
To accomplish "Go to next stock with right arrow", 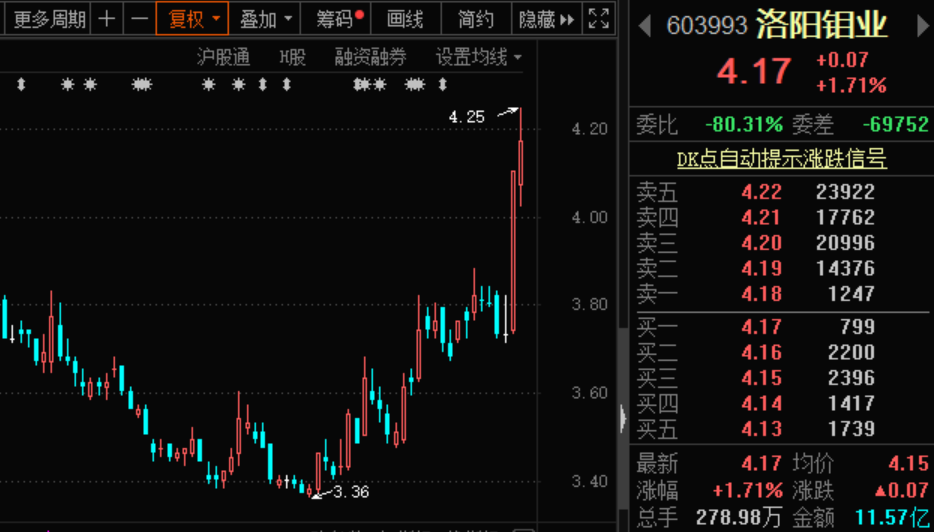I will coord(921,26).
